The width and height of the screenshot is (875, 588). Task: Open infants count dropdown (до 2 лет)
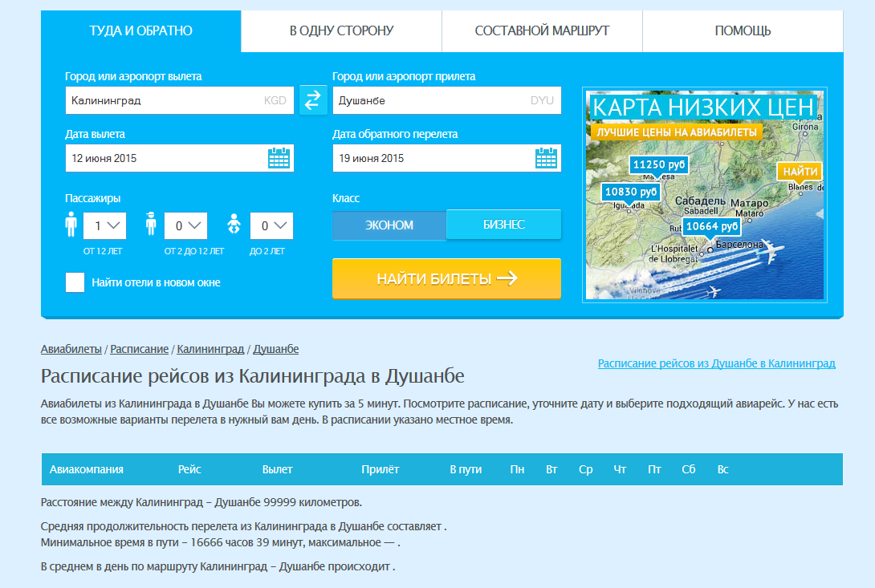[x=272, y=226]
